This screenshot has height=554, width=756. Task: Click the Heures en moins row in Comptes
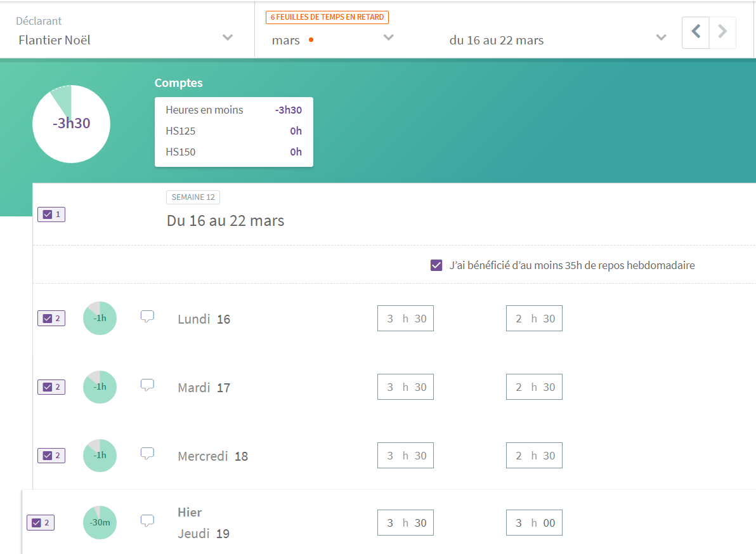pyautogui.click(x=233, y=110)
